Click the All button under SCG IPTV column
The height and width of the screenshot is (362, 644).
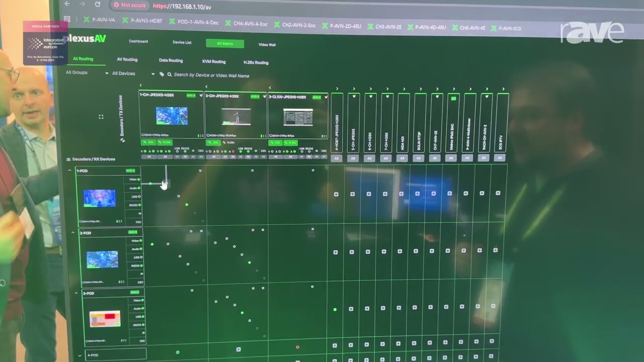(x=499, y=157)
